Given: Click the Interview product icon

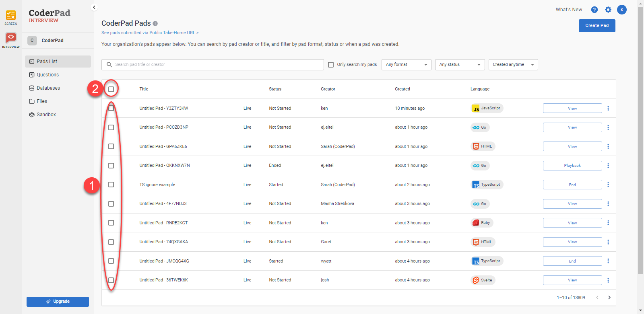Looking at the screenshot, I should 11,39.
